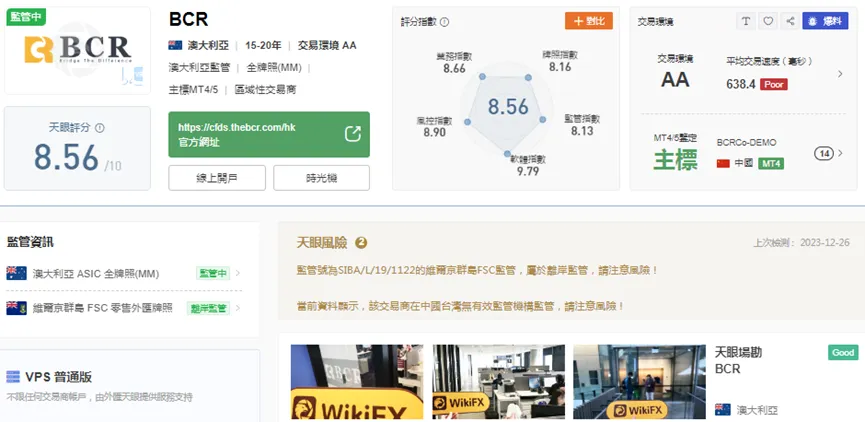The image size is (865, 422).
Task: Click the 時光機 button
Action: coord(322,178)
